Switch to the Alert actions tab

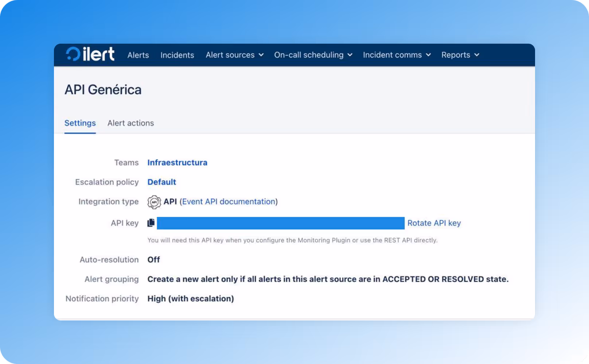[x=130, y=123]
